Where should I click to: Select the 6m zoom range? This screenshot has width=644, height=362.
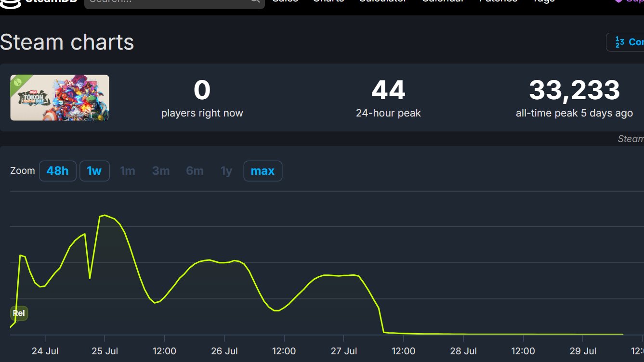click(195, 171)
